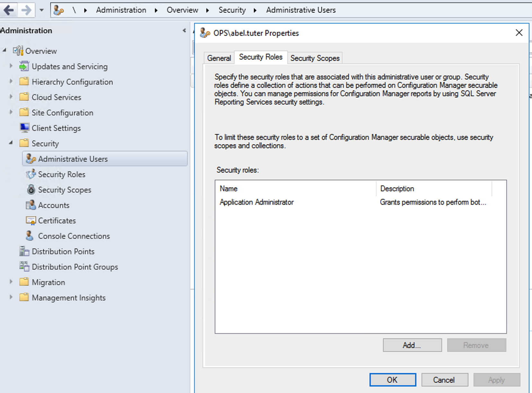Click the Hierarchy Configuration folder icon

tap(24, 81)
